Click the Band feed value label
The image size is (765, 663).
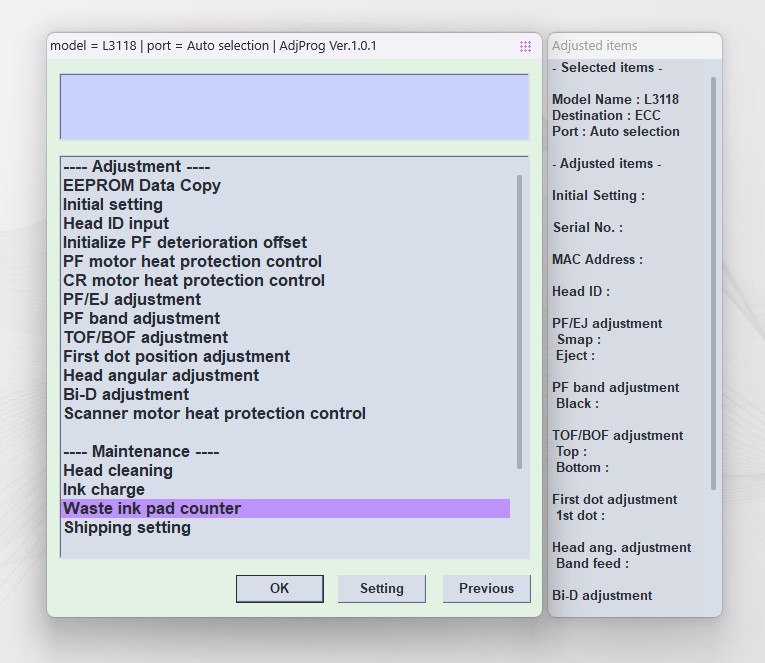(592, 563)
